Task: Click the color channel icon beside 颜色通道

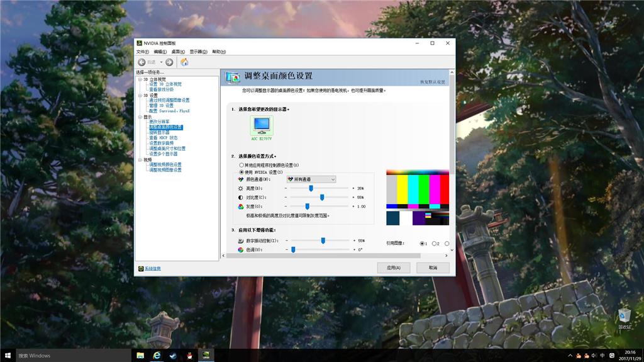Action: point(241,179)
